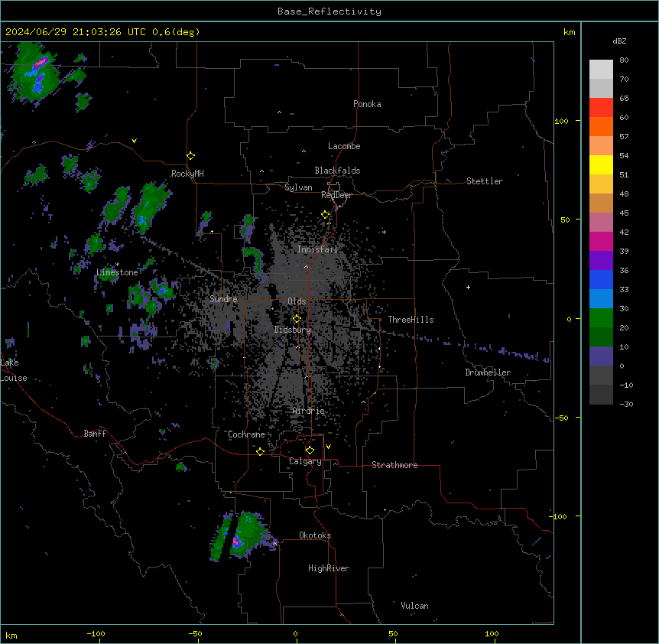Click the Lacombe town label

[344, 146]
